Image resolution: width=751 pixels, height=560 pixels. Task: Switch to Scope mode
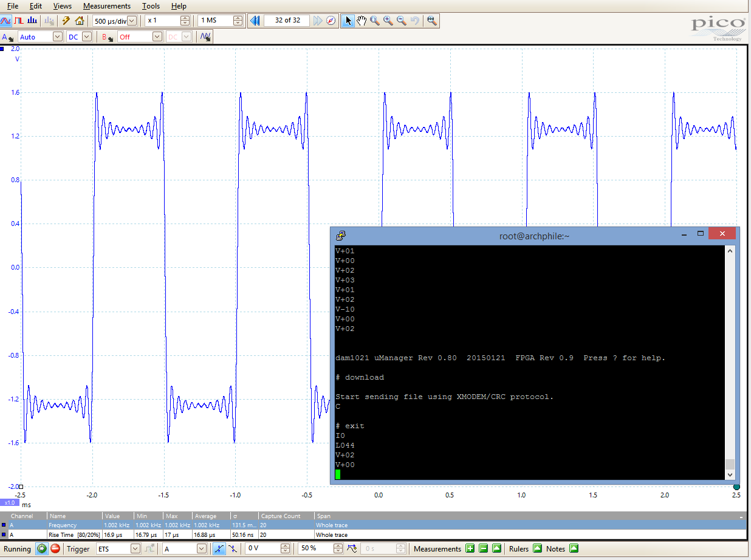tap(6, 21)
